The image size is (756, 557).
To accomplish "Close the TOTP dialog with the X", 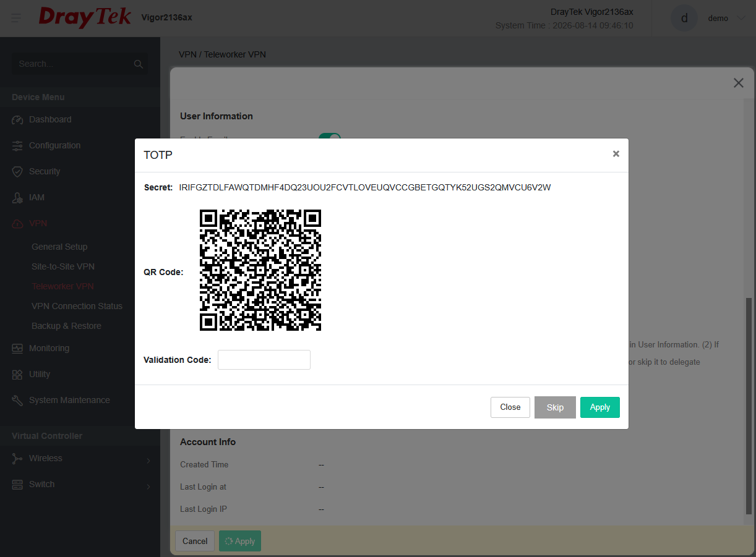I will coord(616,154).
